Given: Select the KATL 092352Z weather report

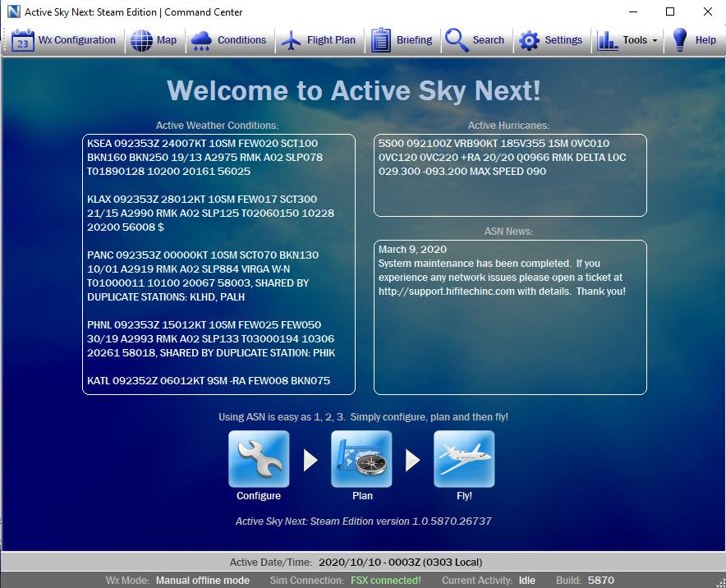Looking at the screenshot, I should (x=209, y=380).
